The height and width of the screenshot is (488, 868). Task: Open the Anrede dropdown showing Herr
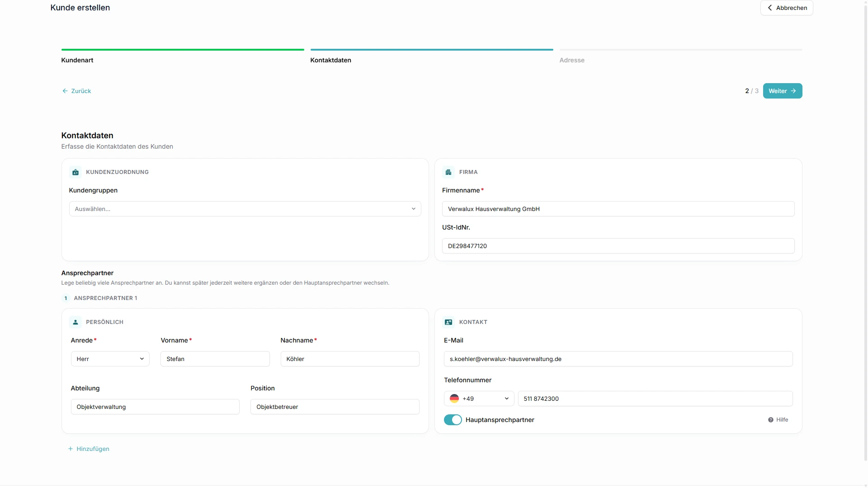pos(110,359)
